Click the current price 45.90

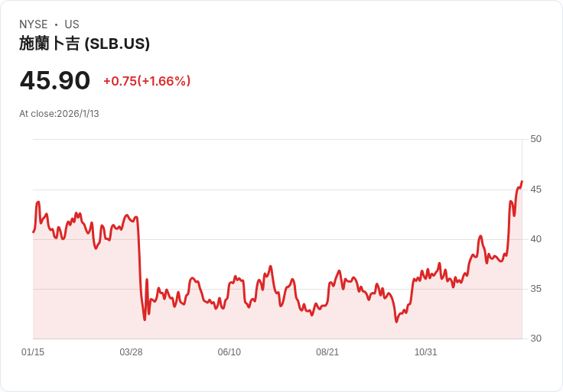[55, 80]
